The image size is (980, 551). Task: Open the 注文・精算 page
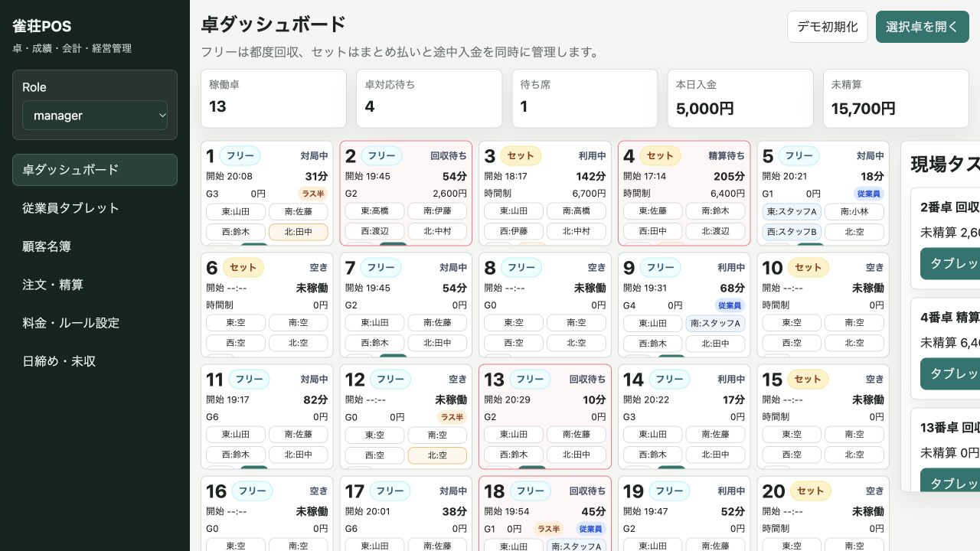coord(95,285)
